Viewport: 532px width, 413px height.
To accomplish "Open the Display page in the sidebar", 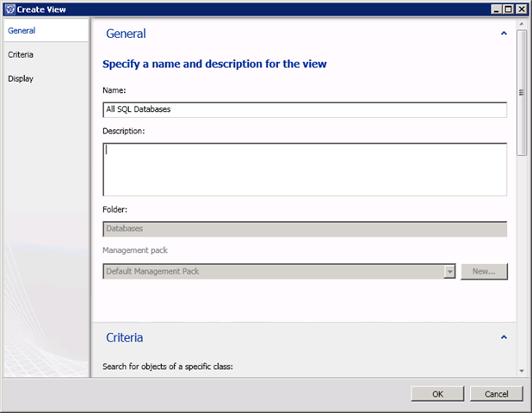I will [22, 78].
